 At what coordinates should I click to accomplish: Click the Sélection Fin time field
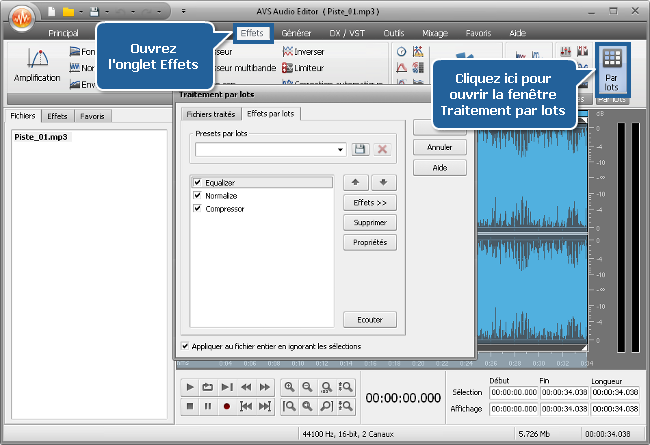point(564,392)
